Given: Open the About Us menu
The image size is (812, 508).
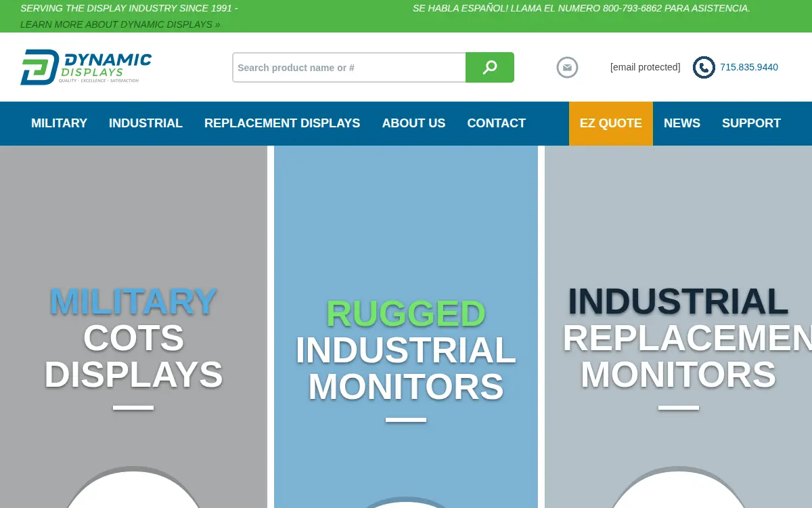Looking at the screenshot, I should [x=413, y=123].
